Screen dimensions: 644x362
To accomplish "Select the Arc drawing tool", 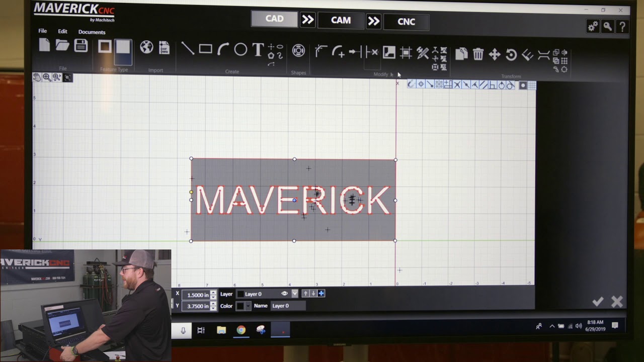I will (223, 49).
